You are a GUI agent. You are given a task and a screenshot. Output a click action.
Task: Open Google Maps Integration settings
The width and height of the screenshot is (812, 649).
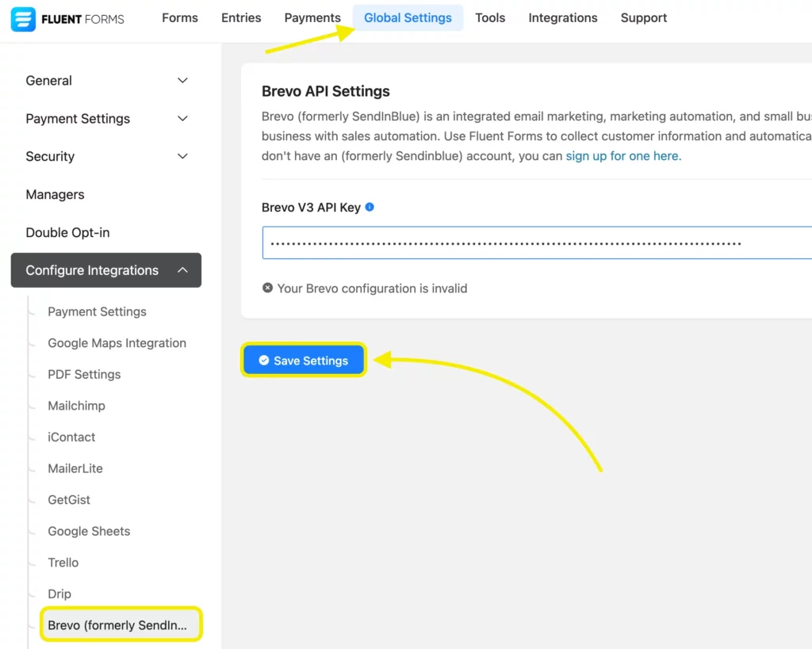pyautogui.click(x=117, y=343)
